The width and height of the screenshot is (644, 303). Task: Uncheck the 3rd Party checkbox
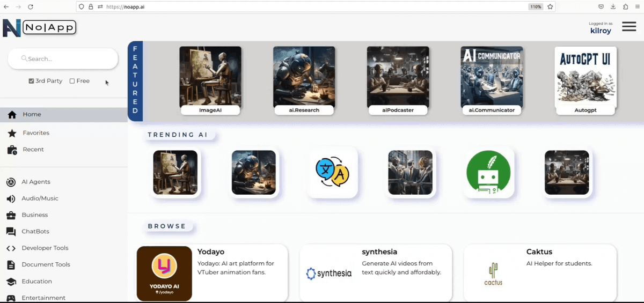(32, 81)
